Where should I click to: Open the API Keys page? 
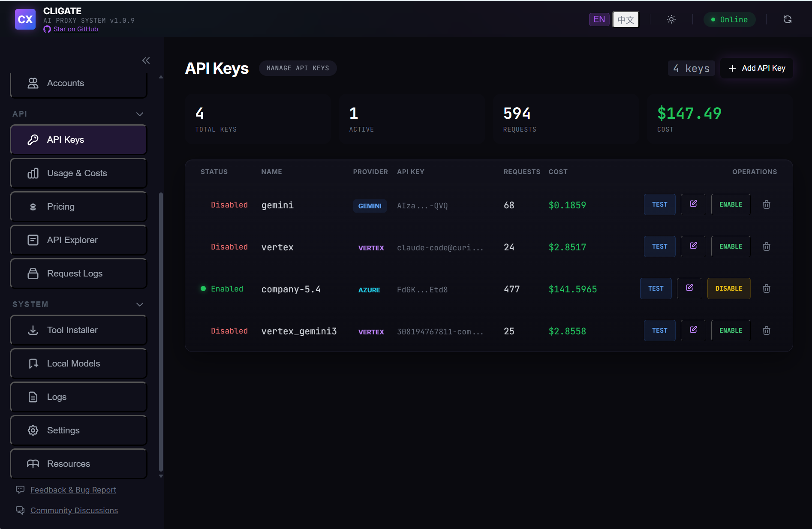(x=78, y=140)
